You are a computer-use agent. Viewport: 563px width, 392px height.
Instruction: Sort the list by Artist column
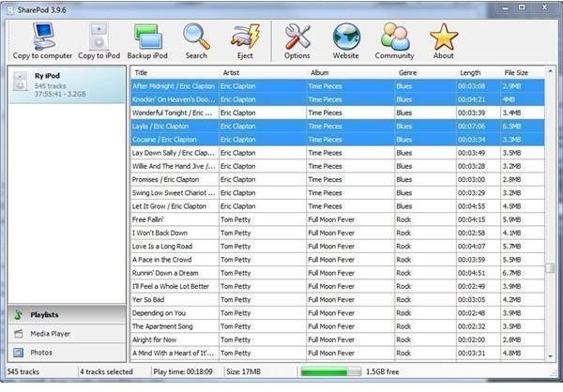(x=263, y=72)
